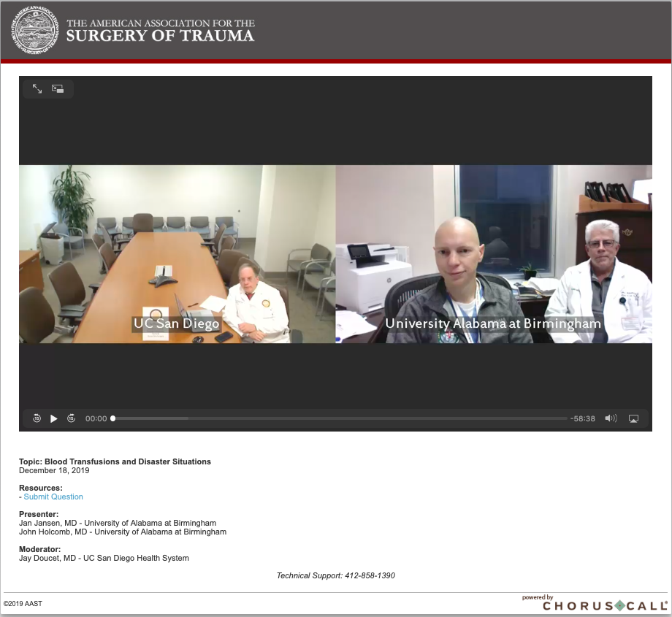
Task: Click the Surgery of Trauma header title
Action: (160, 31)
